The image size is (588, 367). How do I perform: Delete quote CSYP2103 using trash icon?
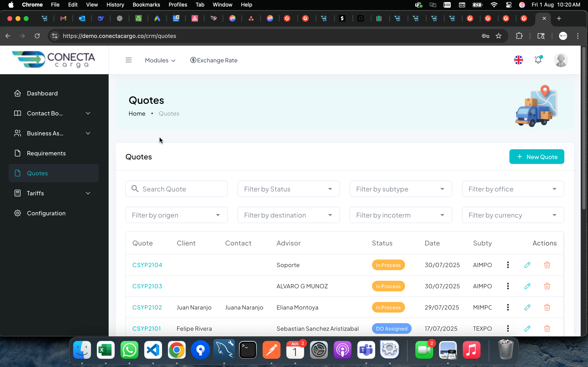tap(547, 286)
